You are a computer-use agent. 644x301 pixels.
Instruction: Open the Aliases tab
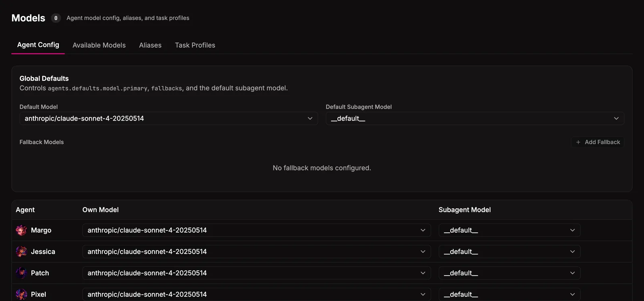coord(150,45)
